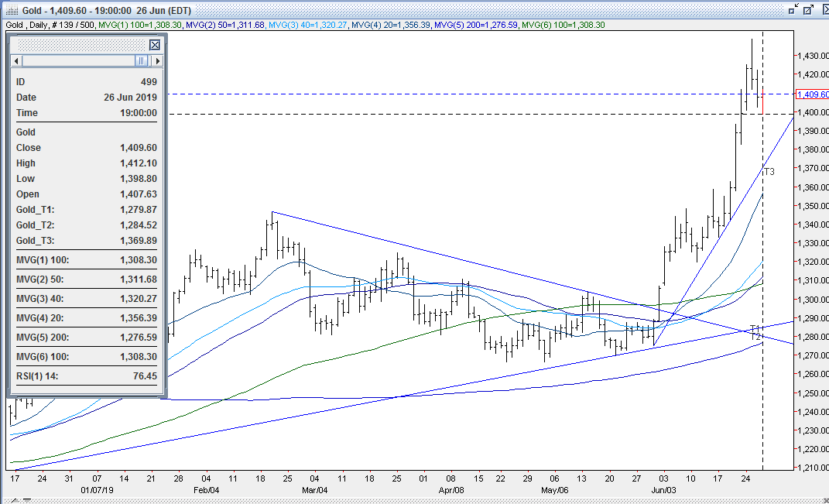
Task: Click the down collapse arrow below the date axis
Action: coord(26,500)
